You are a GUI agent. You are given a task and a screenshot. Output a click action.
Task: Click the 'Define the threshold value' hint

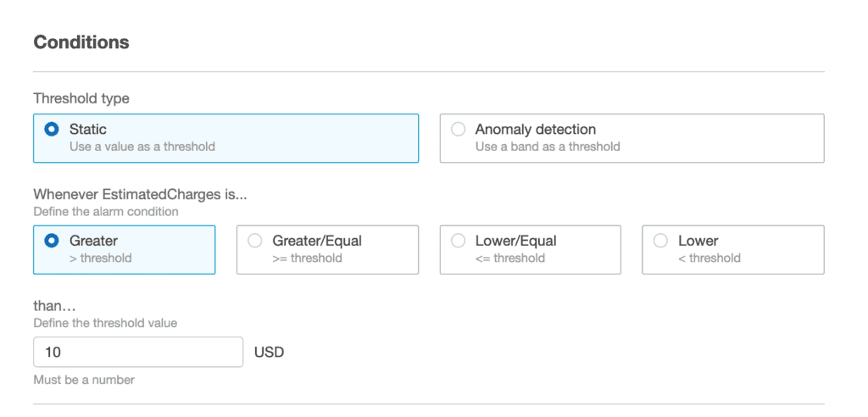tap(105, 323)
